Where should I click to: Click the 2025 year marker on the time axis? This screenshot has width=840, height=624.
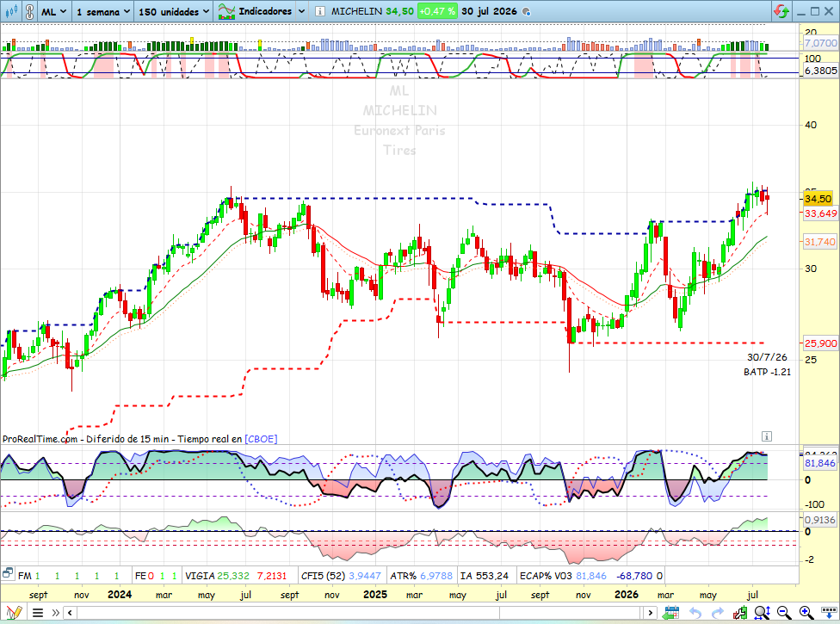pyautogui.click(x=375, y=594)
